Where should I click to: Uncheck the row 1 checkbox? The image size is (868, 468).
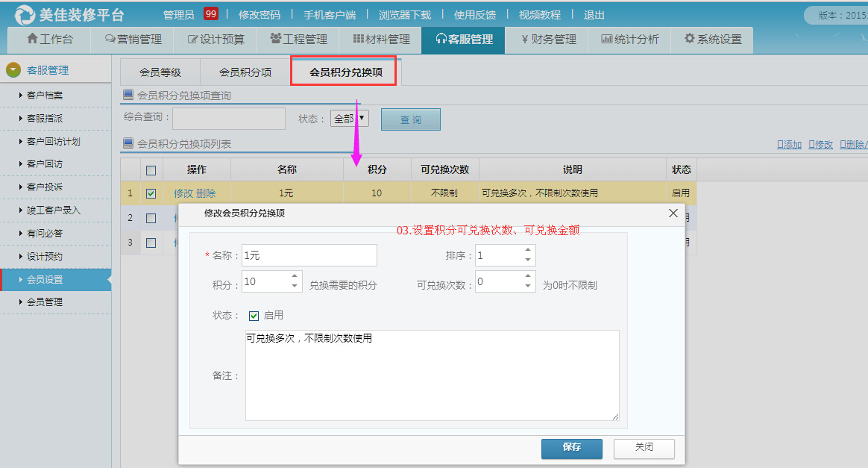click(151, 193)
